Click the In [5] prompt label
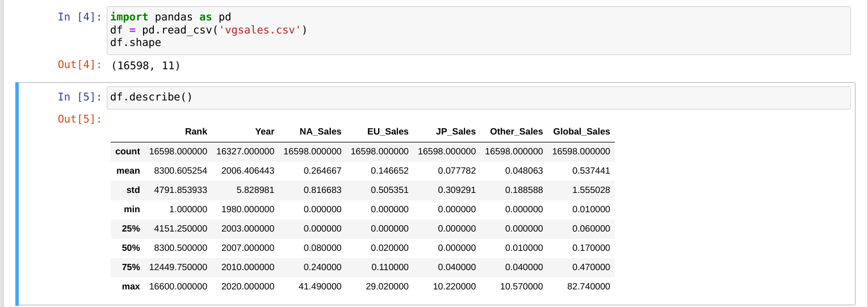 (x=79, y=96)
